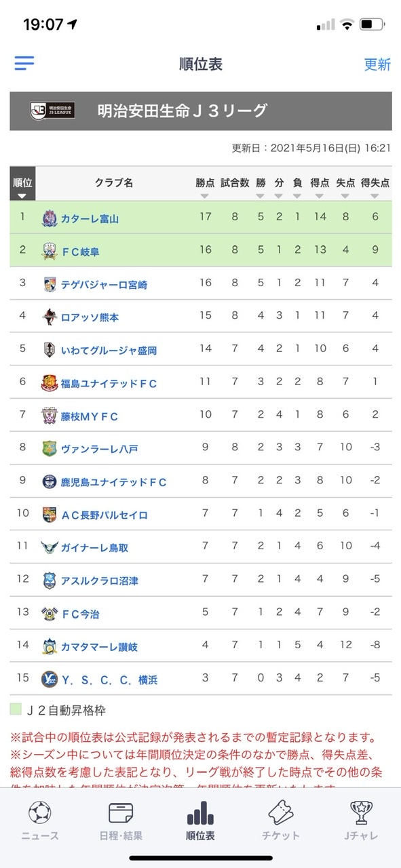Tap the J2自動昇格枠 green legend swatch
This screenshot has width=401, height=868.
[x=16, y=710]
